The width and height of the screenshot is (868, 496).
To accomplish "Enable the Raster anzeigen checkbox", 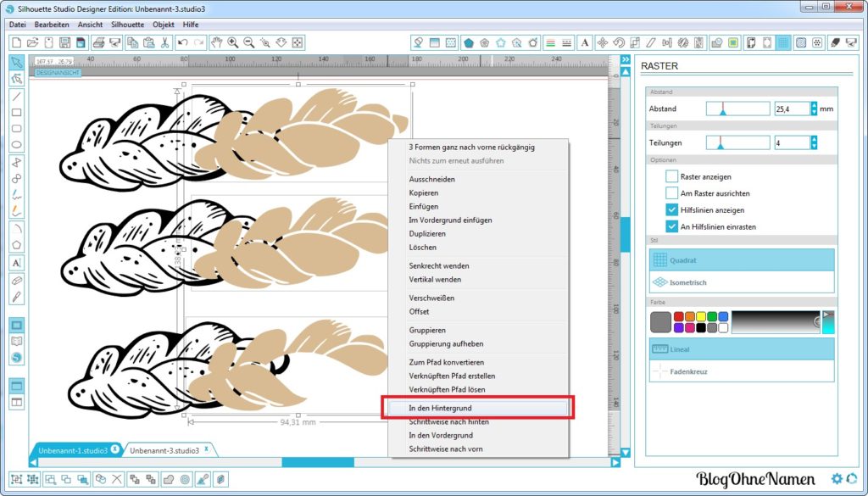I will (672, 176).
